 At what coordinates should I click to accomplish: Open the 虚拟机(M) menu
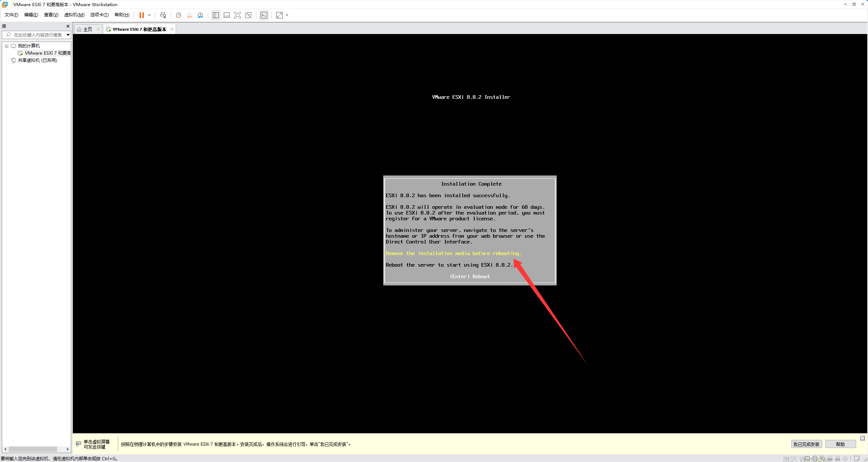[x=74, y=15]
